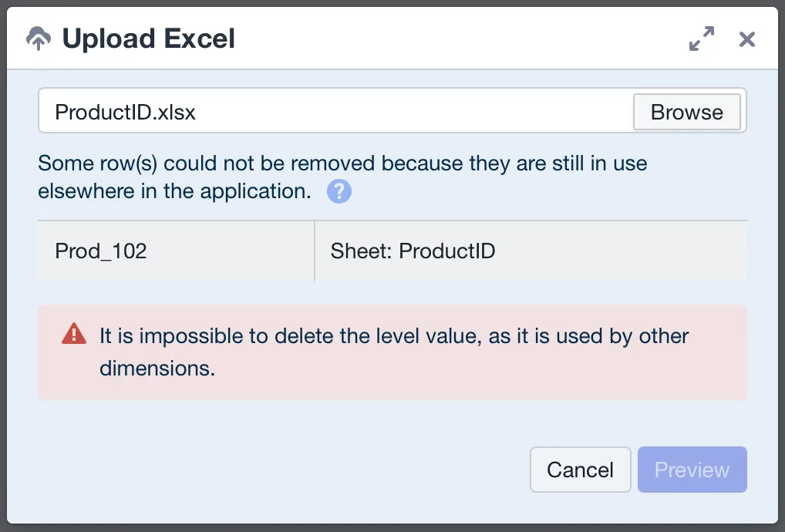Select the Prod_102 row cell
This screenshot has width=785, height=532.
(x=177, y=251)
